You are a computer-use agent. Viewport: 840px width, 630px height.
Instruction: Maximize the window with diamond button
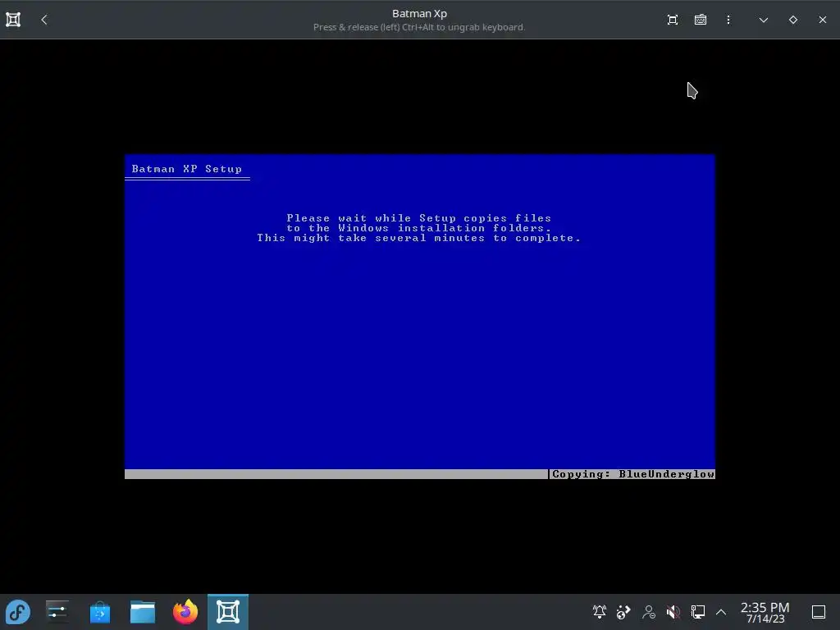pyautogui.click(x=793, y=20)
